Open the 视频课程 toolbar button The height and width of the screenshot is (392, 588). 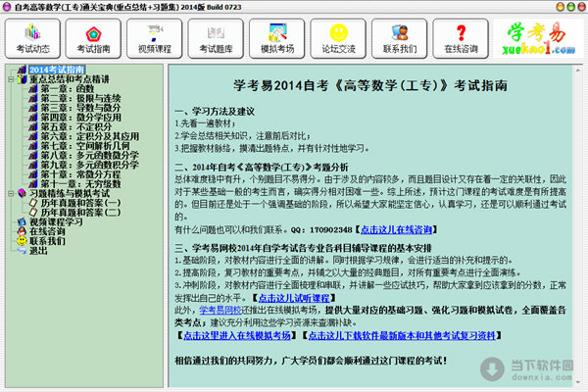pyautogui.click(x=155, y=38)
